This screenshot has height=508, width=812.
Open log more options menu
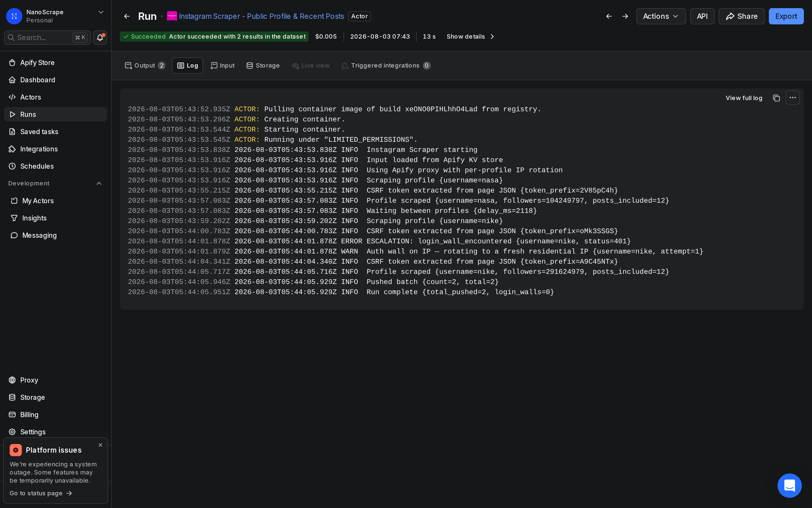click(x=792, y=98)
